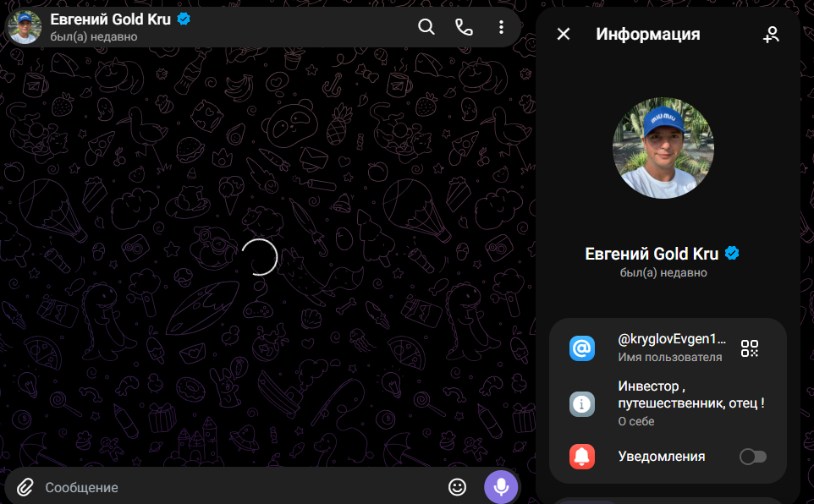The height and width of the screenshot is (504, 814).
Task: Click the verified badge under the profile photo
Action: [732, 254]
